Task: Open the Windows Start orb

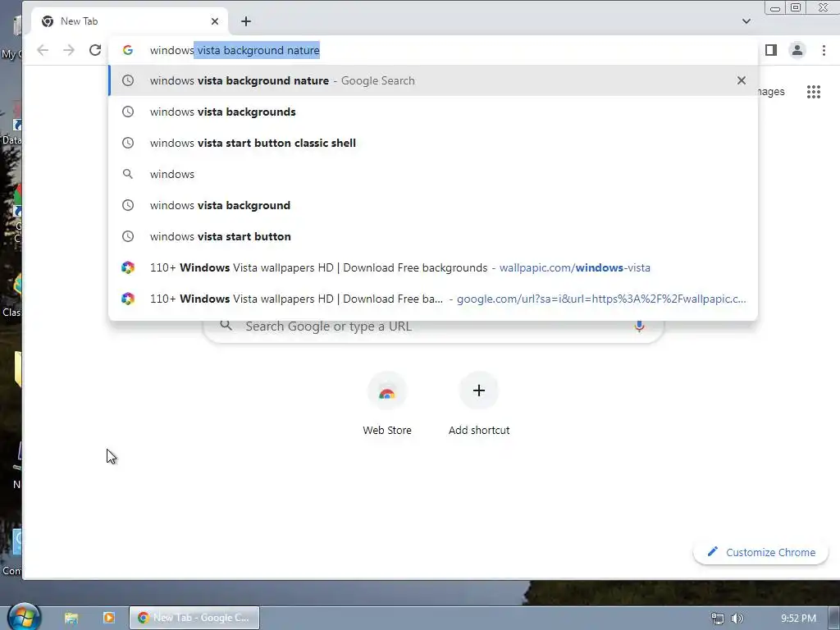Action: tap(24, 617)
